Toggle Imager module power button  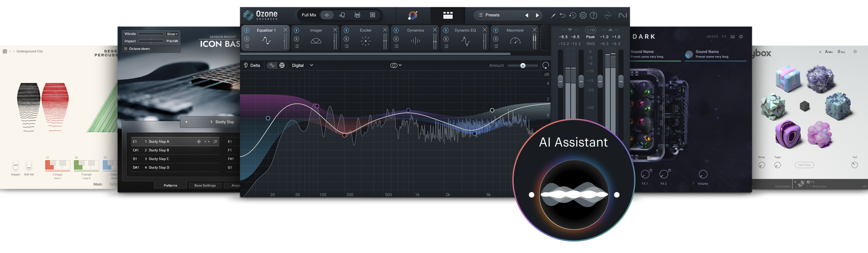point(297,30)
